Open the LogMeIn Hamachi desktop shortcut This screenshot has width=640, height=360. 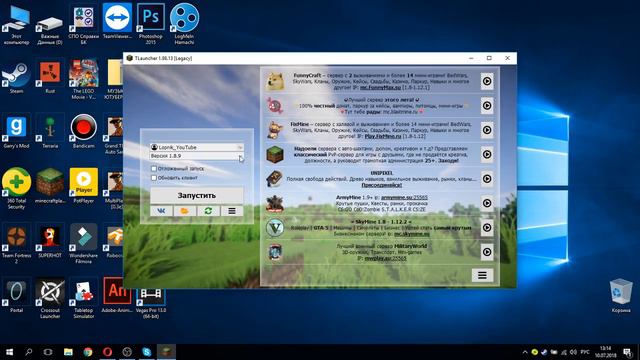click(x=184, y=24)
